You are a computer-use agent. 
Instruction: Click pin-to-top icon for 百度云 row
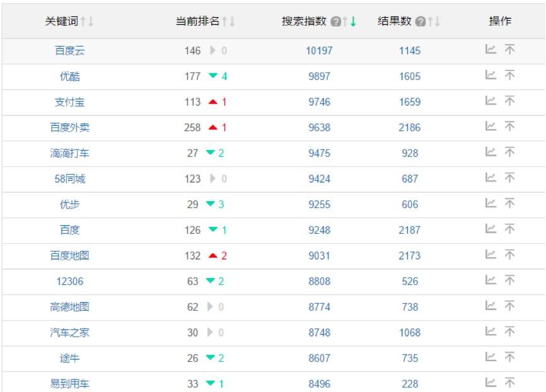tap(509, 49)
